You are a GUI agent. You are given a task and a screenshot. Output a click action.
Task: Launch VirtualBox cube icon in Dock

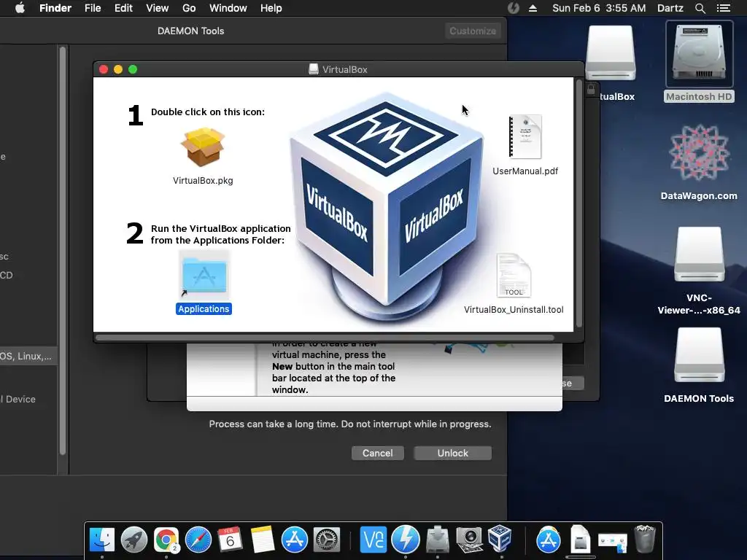click(500, 539)
